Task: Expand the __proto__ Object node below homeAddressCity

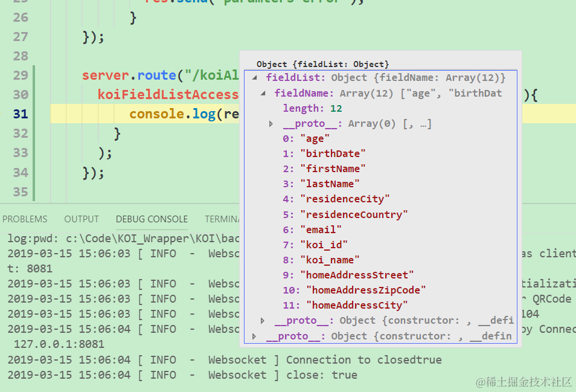Action: tap(263, 321)
